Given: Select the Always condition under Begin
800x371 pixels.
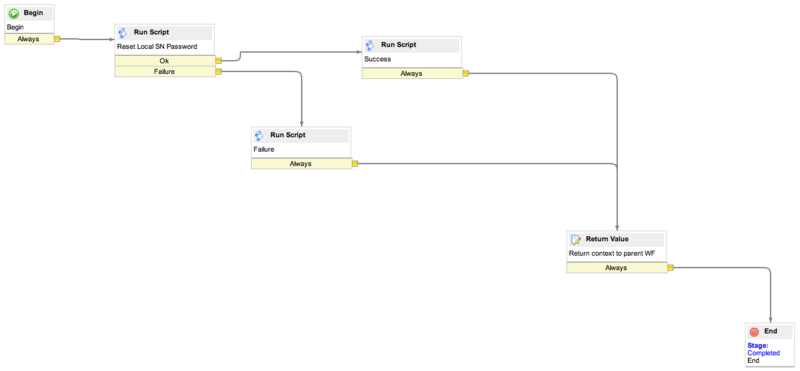Looking at the screenshot, I should coord(29,39).
